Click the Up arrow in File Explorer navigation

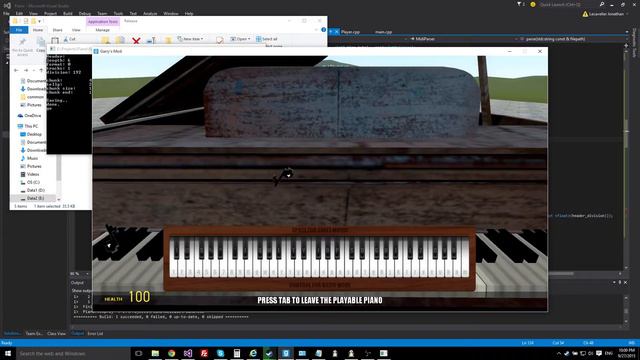pyautogui.click(x=41, y=70)
